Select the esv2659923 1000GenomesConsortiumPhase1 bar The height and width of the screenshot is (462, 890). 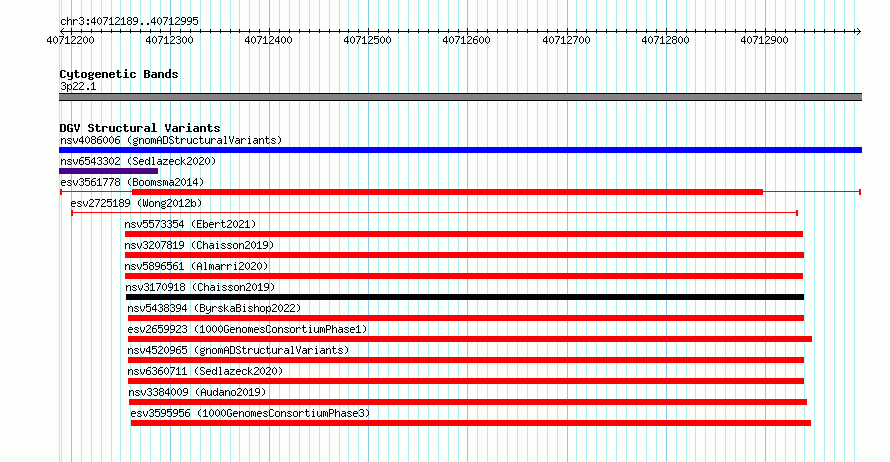point(470,339)
